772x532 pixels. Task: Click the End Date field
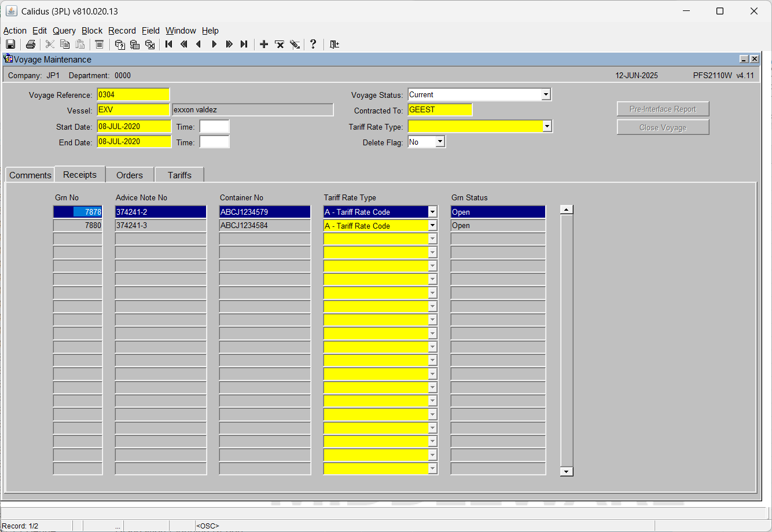pos(134,141)
